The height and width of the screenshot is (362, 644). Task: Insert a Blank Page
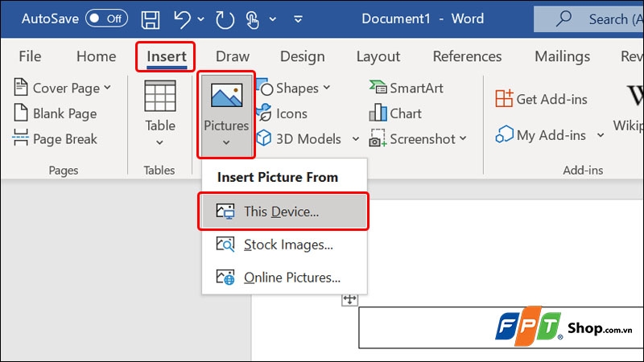55,113
